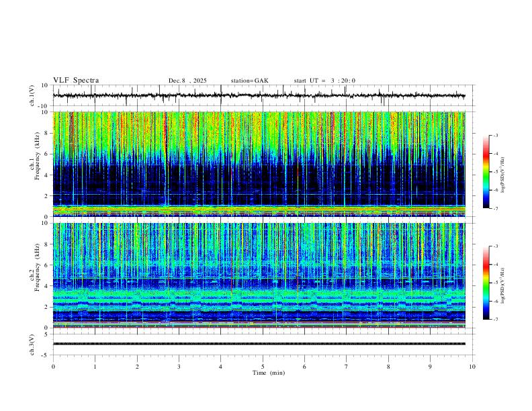Click inside the ch.1 spectrogram panel
This screenshot has height=411, width=532.
pos(259,164)
